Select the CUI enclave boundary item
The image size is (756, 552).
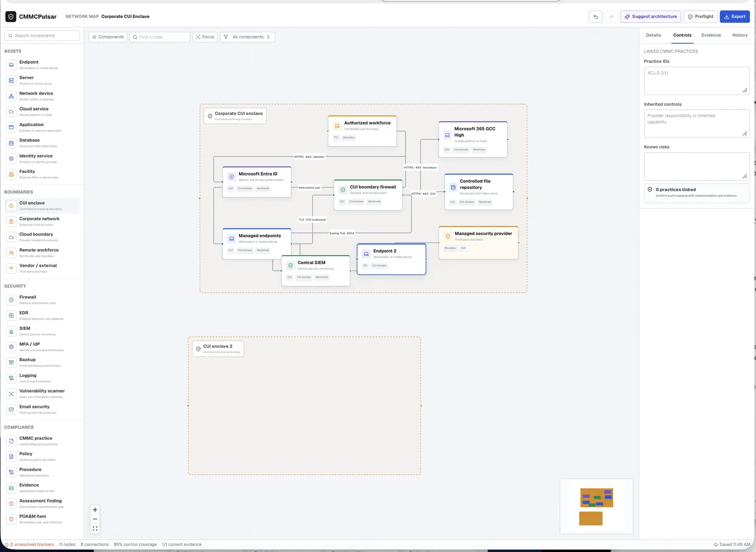coord(42,206)
